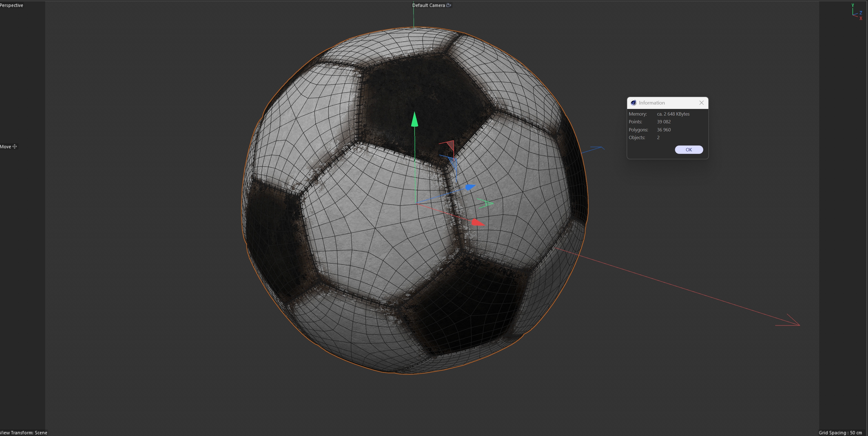868x436 pixels.
Task: Click the Perspective viewport label
Action: coord(11,5)
